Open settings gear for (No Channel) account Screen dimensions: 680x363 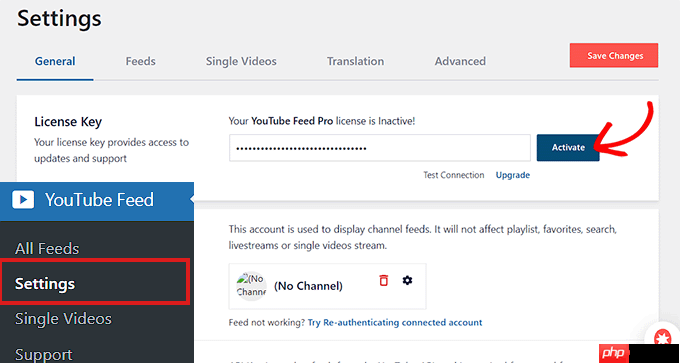pyautogui.click(x=407, y=281)
